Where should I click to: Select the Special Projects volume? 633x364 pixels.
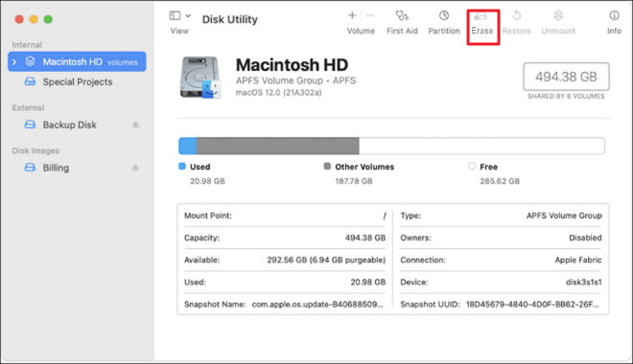point(78,81)
